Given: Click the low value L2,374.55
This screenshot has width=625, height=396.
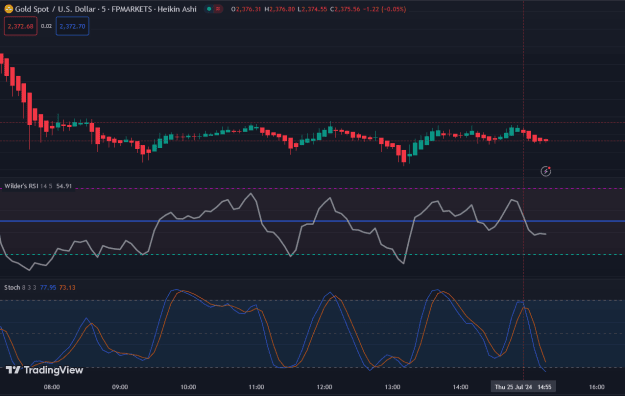Looking at the screenshot, I should [x=312, y=9].
